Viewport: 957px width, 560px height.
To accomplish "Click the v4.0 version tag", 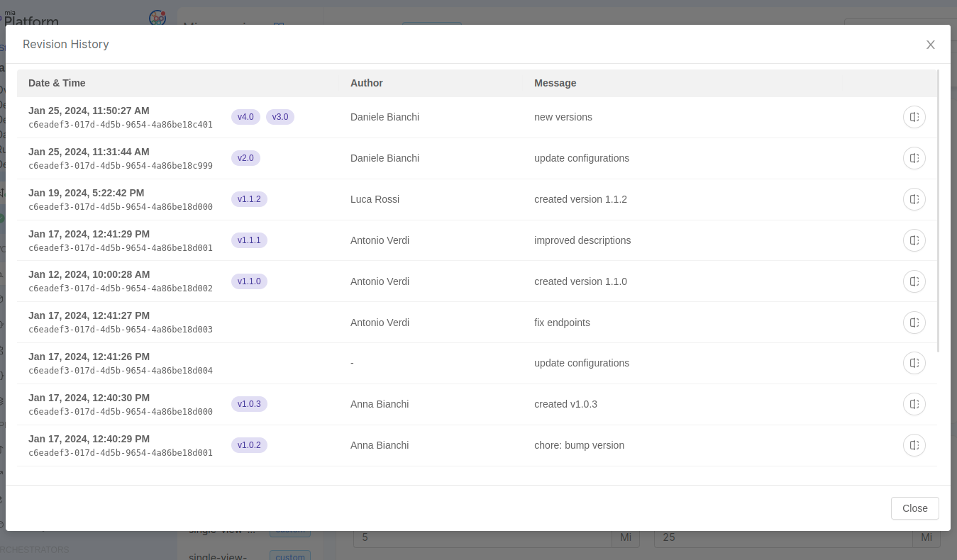I will pyautogui.click(x=245, y=117).
